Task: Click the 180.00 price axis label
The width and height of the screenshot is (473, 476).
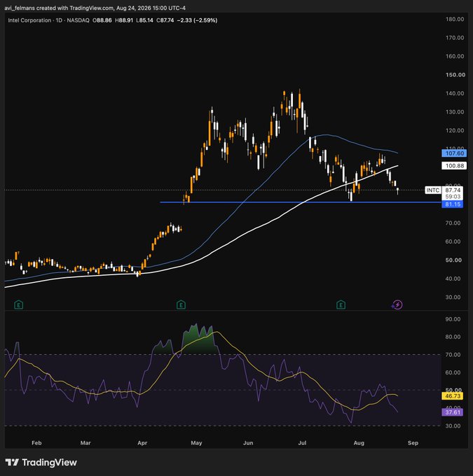Action: click(455, 19)
